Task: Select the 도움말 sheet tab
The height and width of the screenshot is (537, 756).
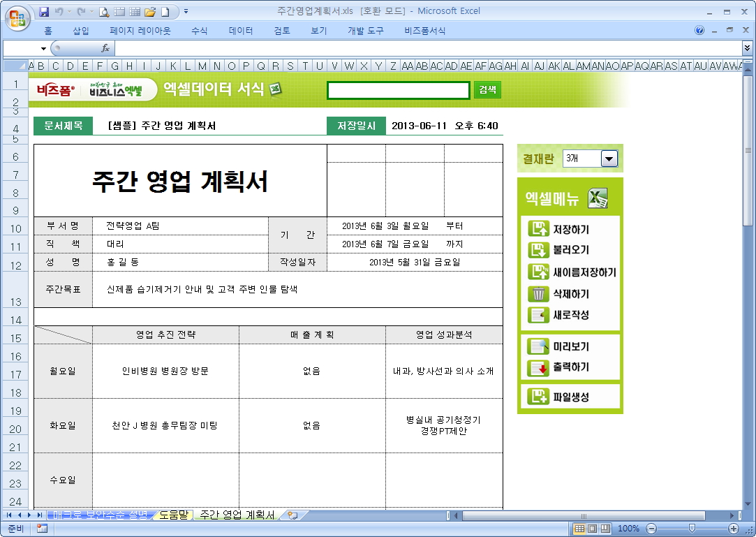Action: click(x=173, y=515)
